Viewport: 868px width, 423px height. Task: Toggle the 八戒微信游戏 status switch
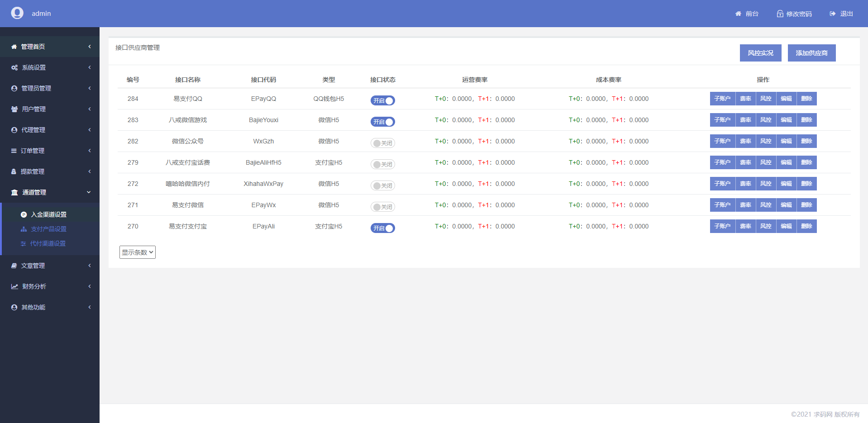click(383, 122)
